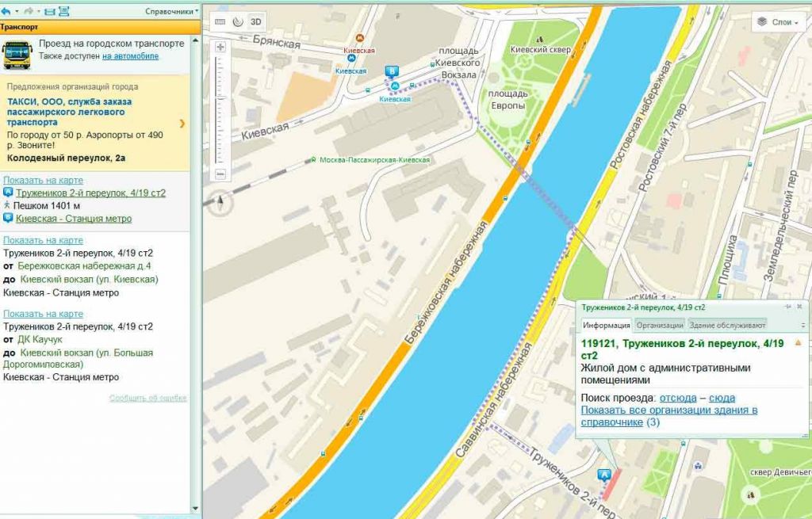Switch to the Здание обслуживают tab
Image resolution: width=812 pixels, height=519 pixels.
point(727,326)
